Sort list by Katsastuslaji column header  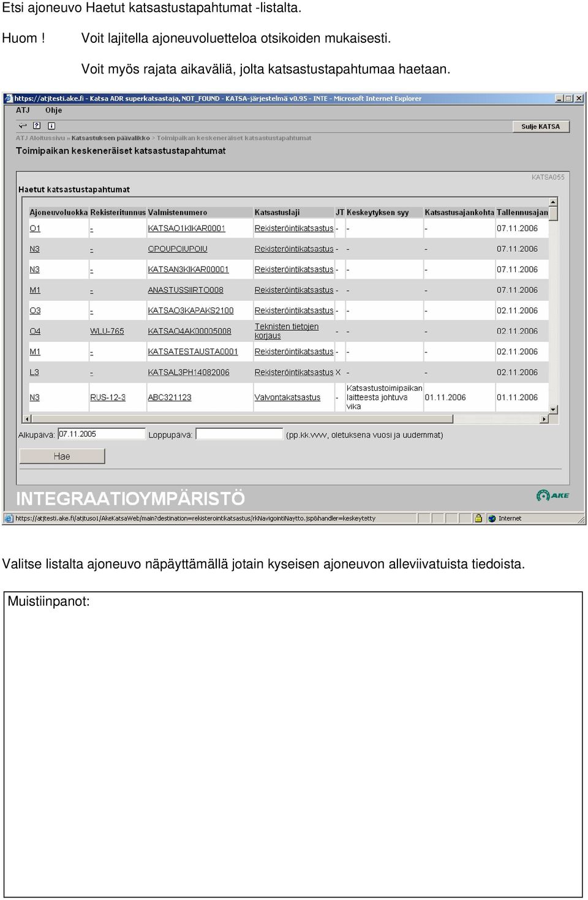(277, 213)
